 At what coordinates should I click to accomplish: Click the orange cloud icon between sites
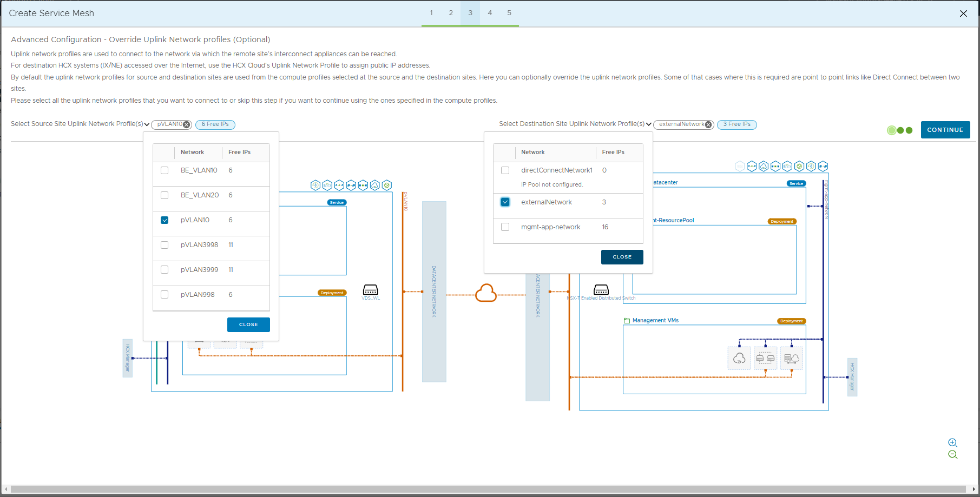point(486,293)
